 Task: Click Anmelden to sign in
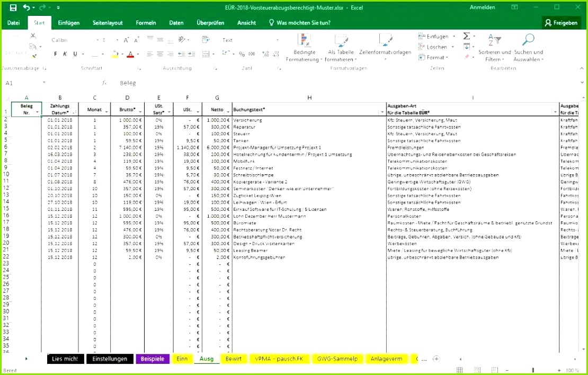point(482,7)
